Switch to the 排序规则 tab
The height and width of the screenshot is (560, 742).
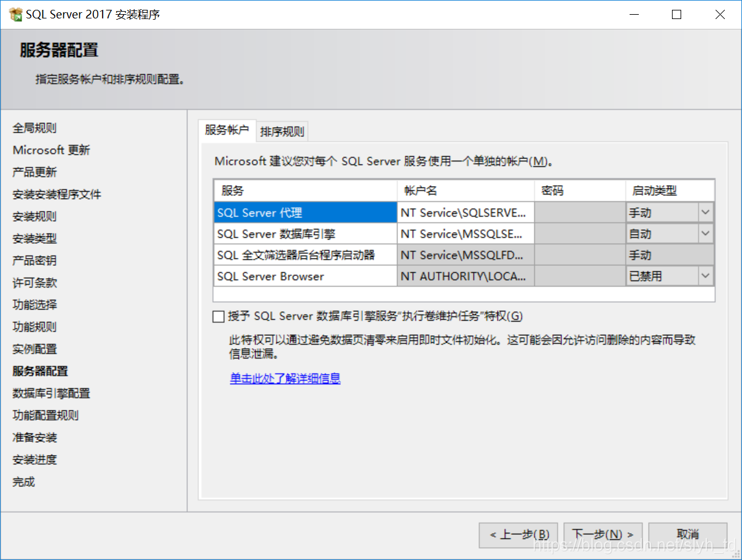point(282,131)
